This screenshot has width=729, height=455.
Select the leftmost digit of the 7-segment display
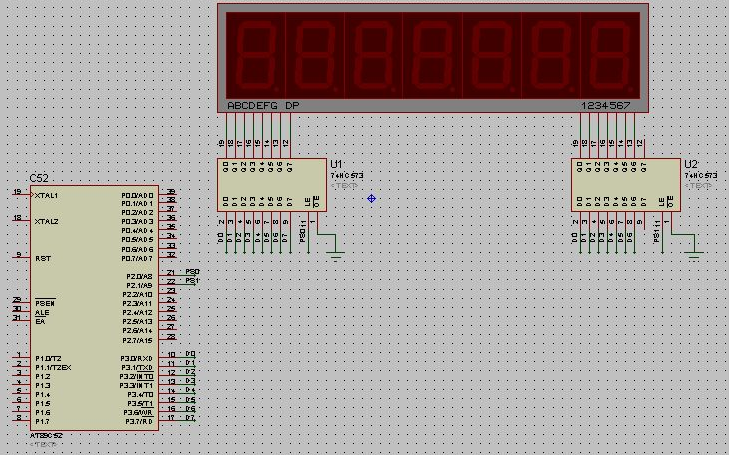coord(256,53)
